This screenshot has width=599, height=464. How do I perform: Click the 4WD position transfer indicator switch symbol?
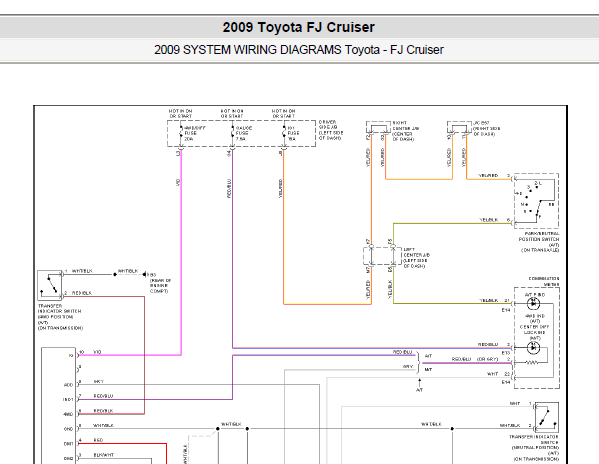49,285
